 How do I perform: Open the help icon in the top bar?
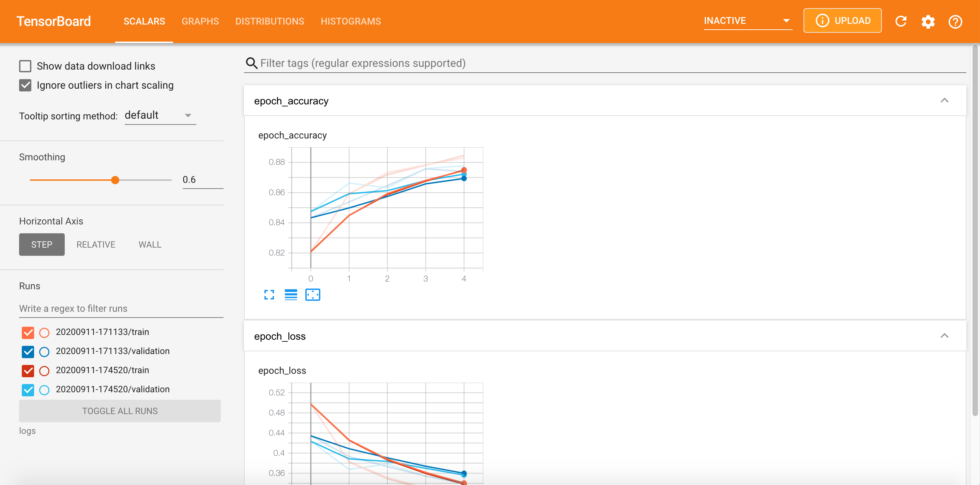coord(955,21)
